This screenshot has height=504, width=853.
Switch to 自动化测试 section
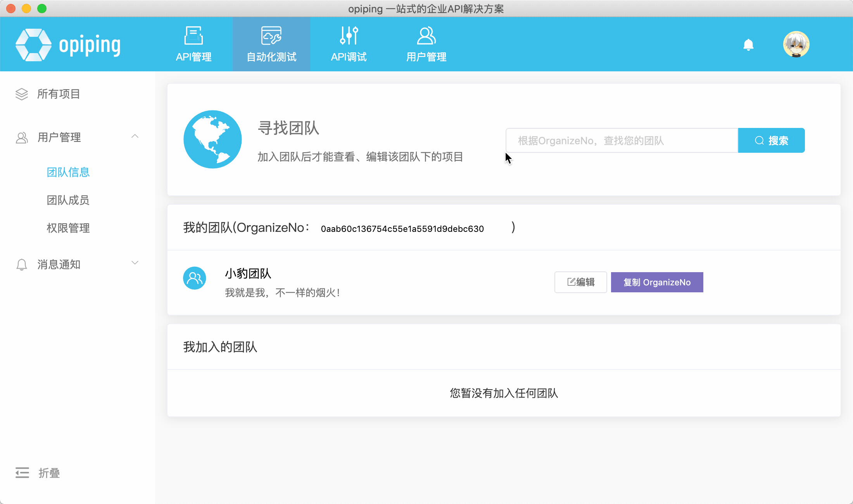[x=271, y=44]
